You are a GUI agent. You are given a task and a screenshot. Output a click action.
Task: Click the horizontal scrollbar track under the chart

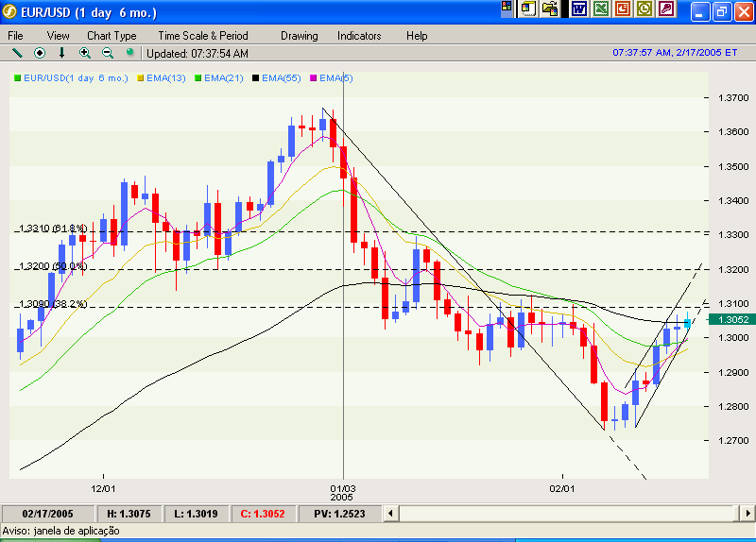pos(568,514)
